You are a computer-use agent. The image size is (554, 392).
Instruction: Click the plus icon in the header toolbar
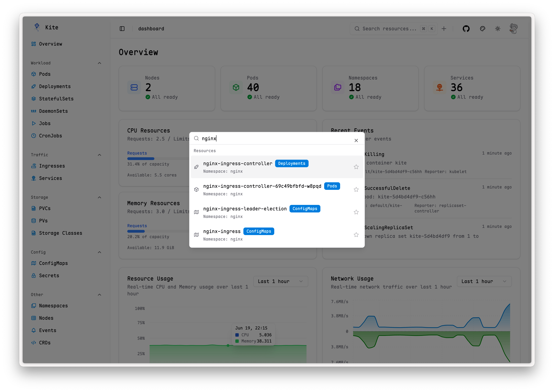pos(444,28)
